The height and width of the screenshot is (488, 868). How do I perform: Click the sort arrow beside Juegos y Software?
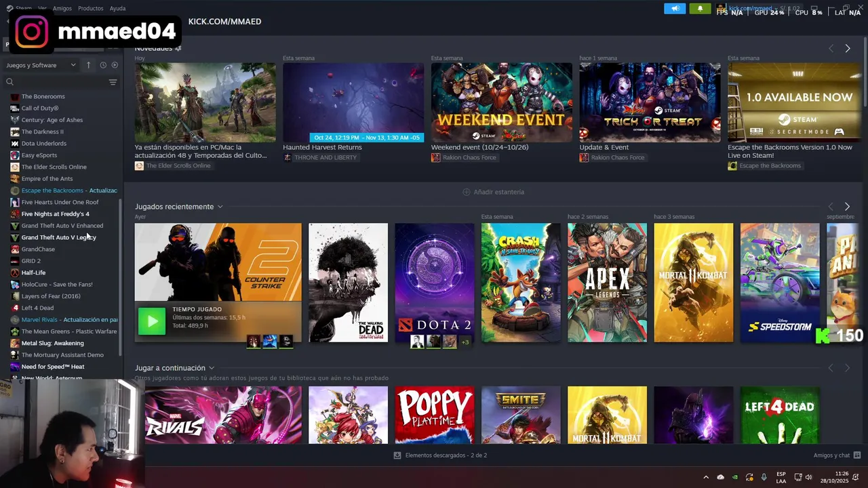click(88, 65)
